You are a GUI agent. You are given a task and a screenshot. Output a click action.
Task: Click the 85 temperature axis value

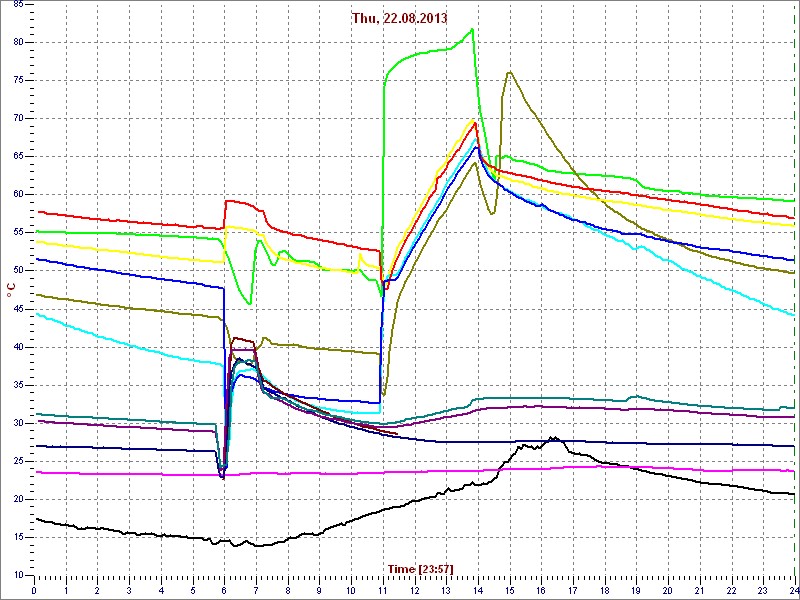point(17,5)
